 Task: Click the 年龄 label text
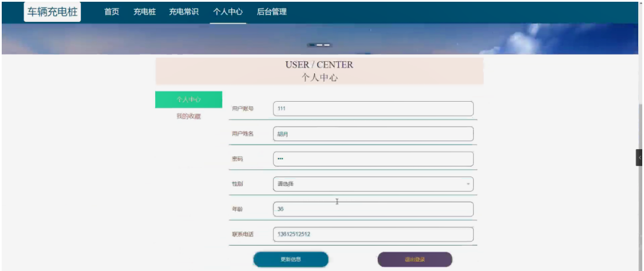(237, 209)
